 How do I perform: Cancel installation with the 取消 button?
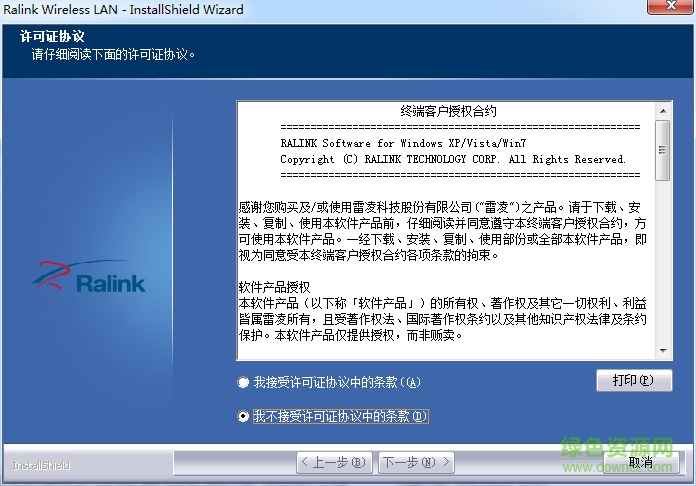[x=641, y=462]
